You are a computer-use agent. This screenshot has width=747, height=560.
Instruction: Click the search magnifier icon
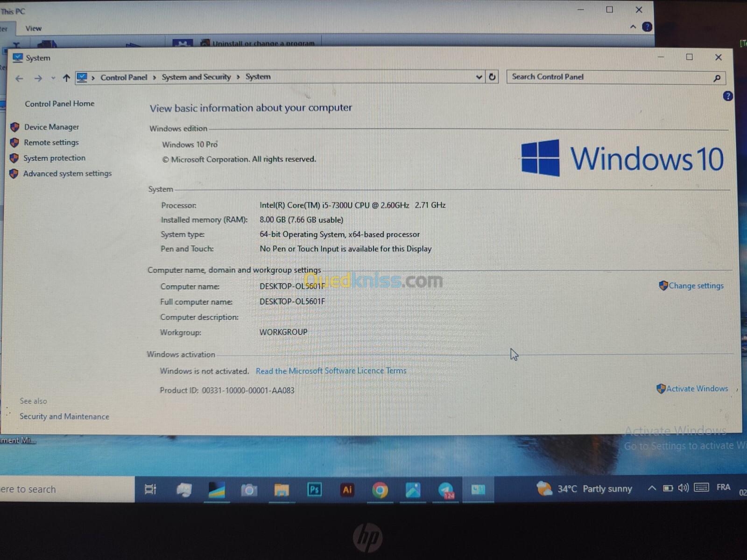tap(717, 78)
